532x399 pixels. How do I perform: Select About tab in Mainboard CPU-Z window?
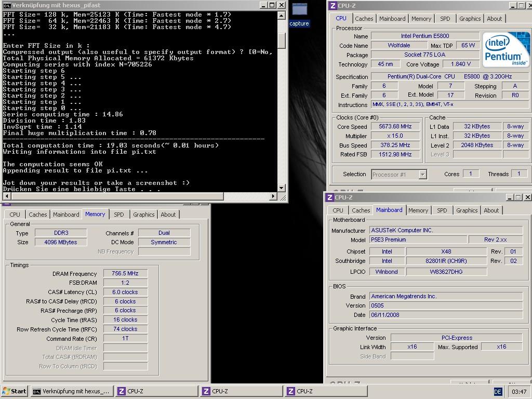[x=491, y=210]
